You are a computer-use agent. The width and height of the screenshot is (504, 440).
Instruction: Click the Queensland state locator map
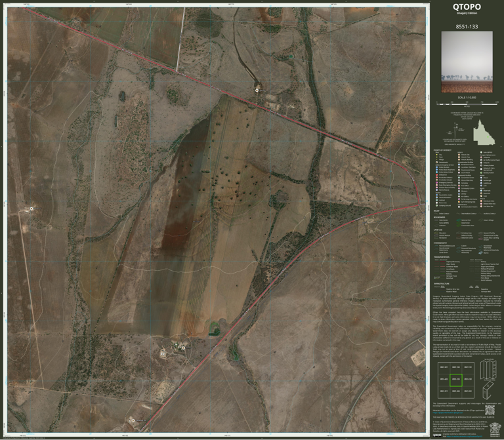click(484, 132)
